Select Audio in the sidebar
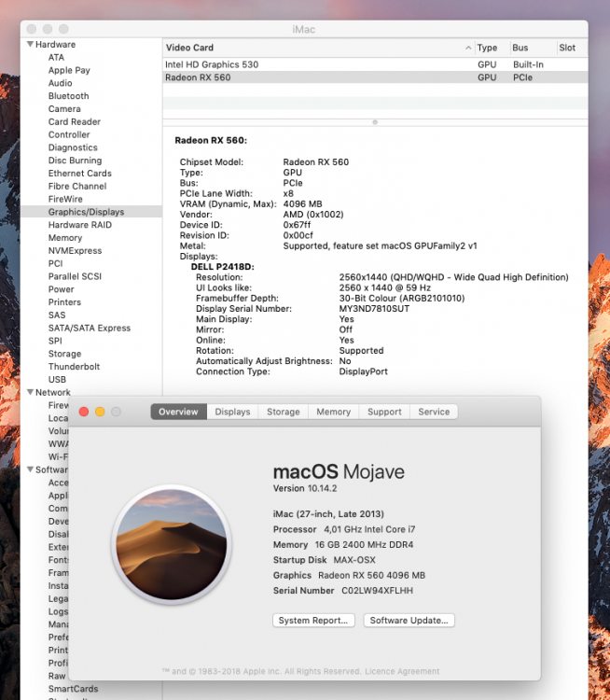Screen dimensions: 610x700 [x=60, y=83]
